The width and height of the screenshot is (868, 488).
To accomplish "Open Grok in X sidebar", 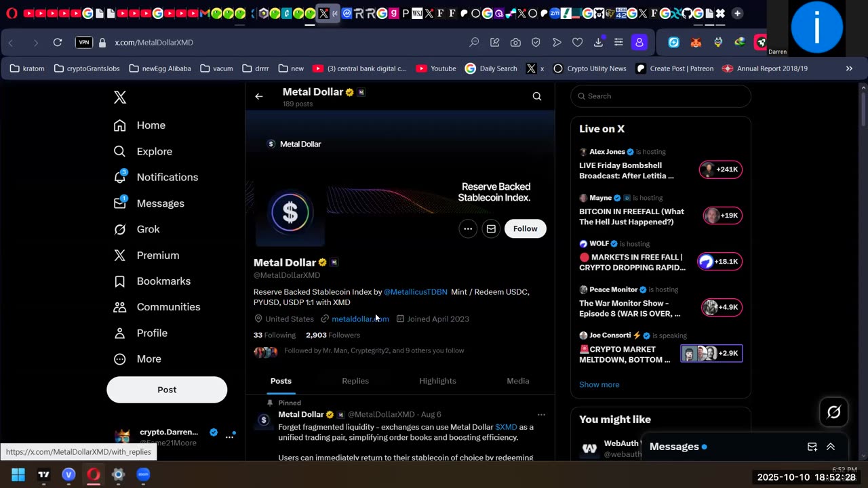I will [137, 229].
